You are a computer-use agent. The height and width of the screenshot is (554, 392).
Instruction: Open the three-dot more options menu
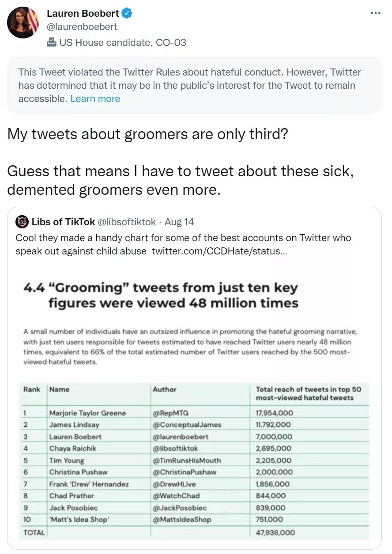click(375, 13)
